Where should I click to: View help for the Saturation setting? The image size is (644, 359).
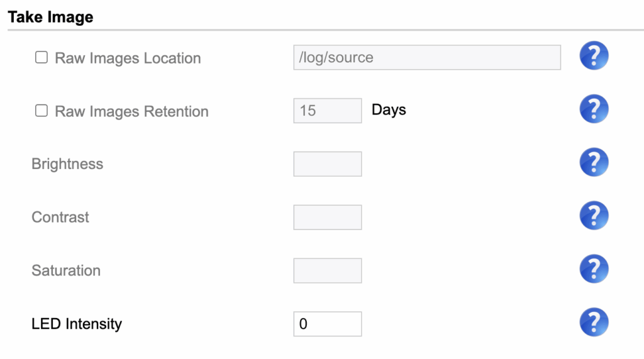(594, 270)
